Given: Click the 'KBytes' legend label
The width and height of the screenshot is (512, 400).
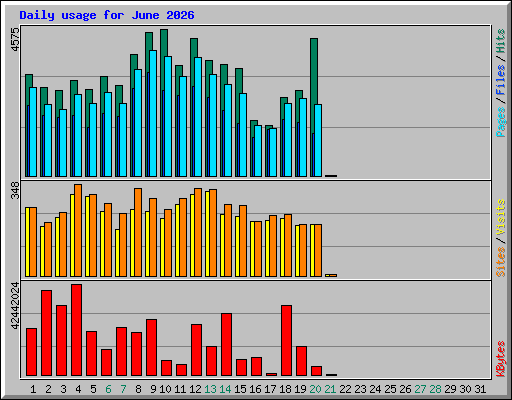Looking at the screenshot, I should pyautogui.click(x=500, y=359).
